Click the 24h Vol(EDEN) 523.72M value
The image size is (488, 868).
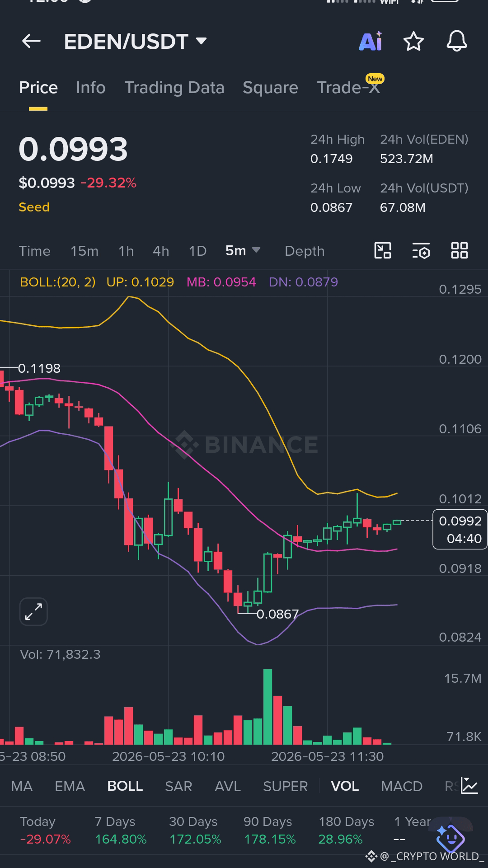point(407,159)
